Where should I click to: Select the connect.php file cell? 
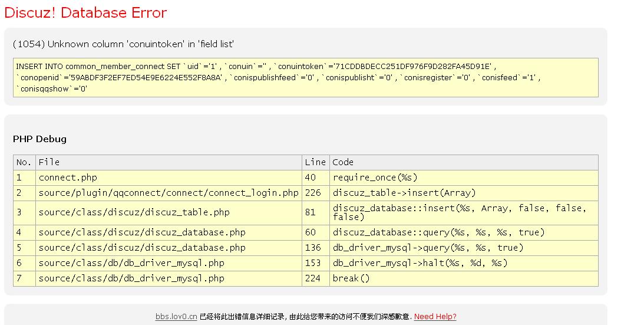(68, 178)
